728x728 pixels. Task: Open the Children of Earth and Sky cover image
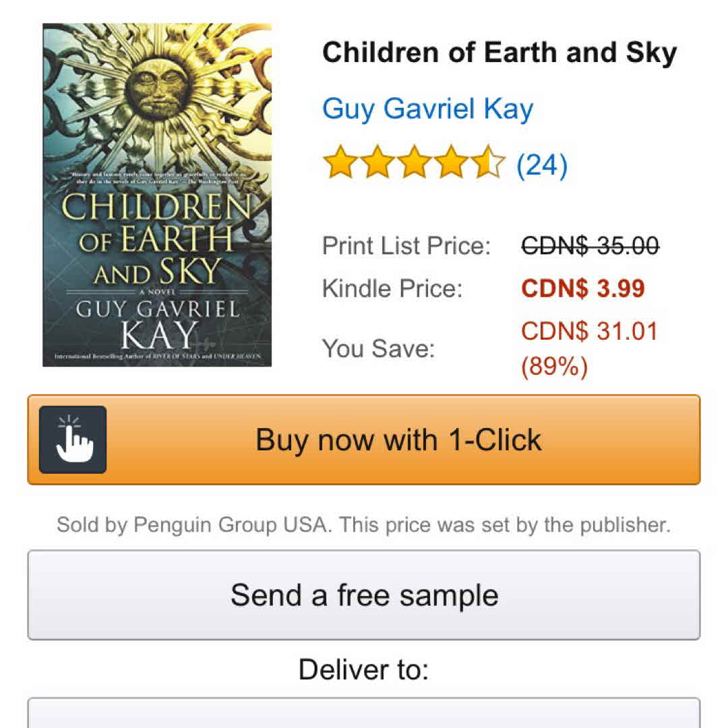tap(157, 195)
